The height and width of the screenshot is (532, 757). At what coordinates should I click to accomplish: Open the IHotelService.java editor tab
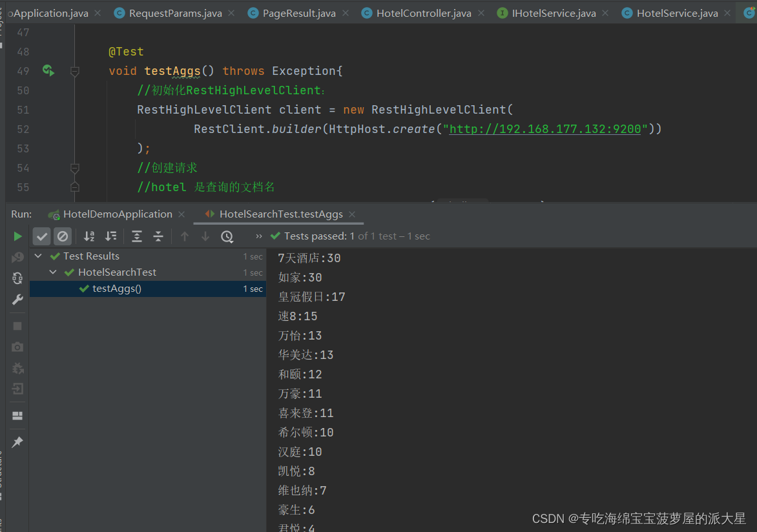coord(554,14)
